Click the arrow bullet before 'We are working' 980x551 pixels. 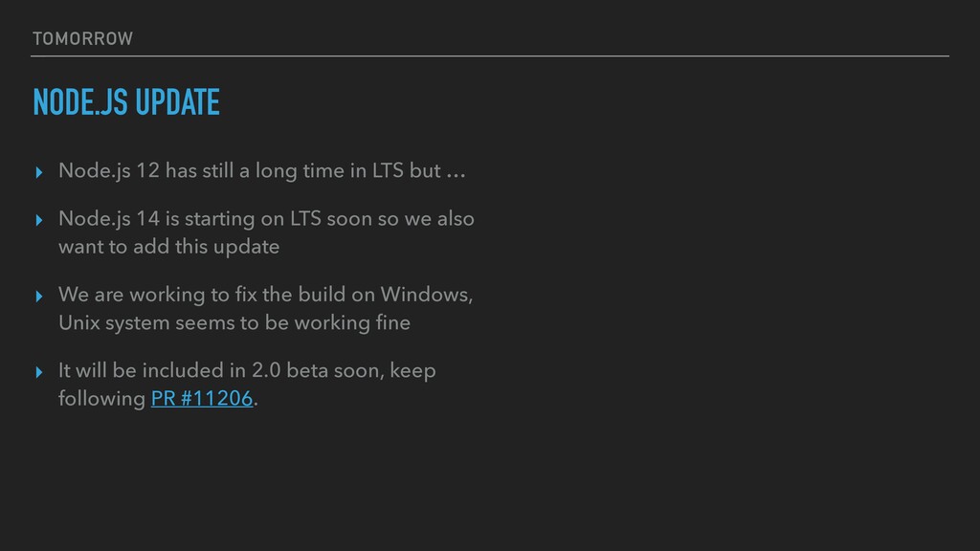pyautogui.click(x=39, y=297)
